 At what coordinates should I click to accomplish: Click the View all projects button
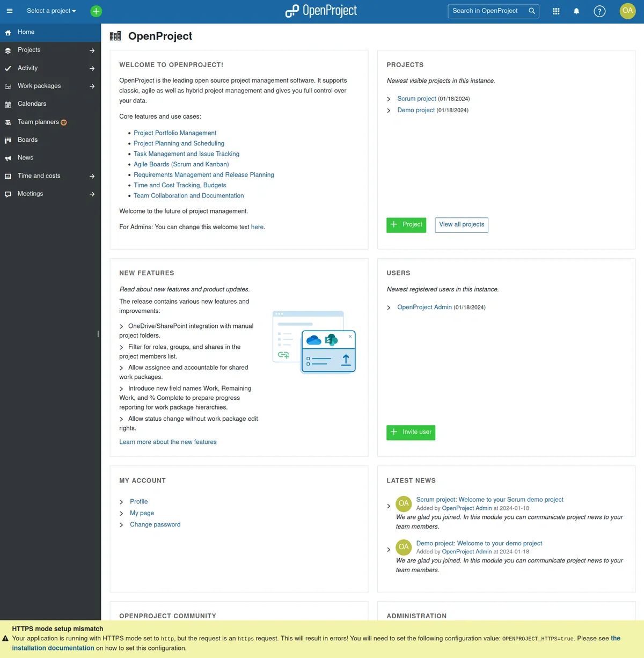pos(462,225)
